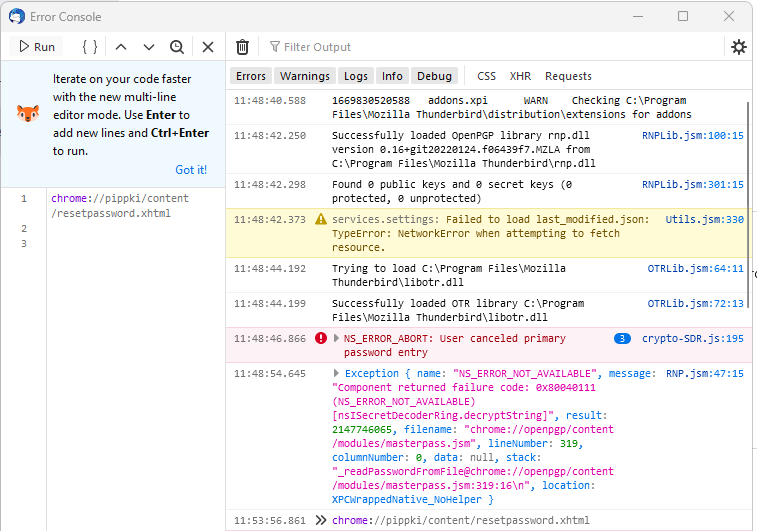The image size is (757, 531).
Task: Select services.settings warning message text
Action: (490, 233)
